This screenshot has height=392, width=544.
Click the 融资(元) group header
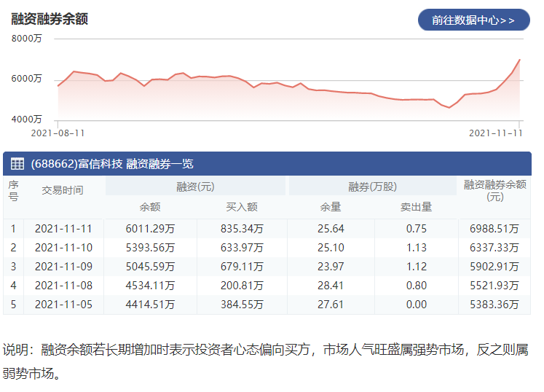point(195,187)
